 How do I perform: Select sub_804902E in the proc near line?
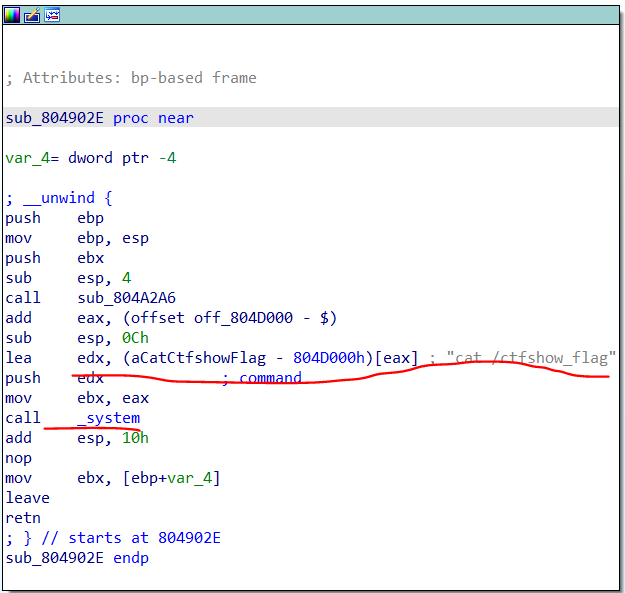coord(54,118)
